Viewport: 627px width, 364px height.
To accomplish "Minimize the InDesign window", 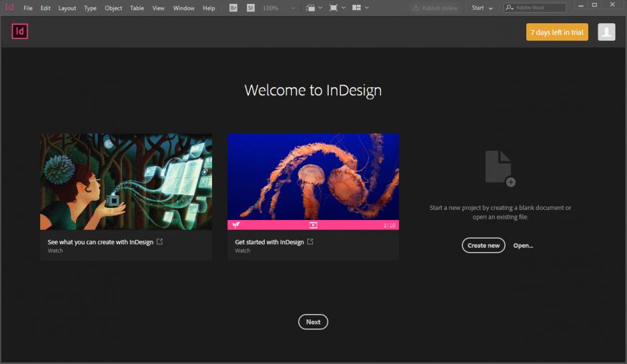I will point(580,5).
